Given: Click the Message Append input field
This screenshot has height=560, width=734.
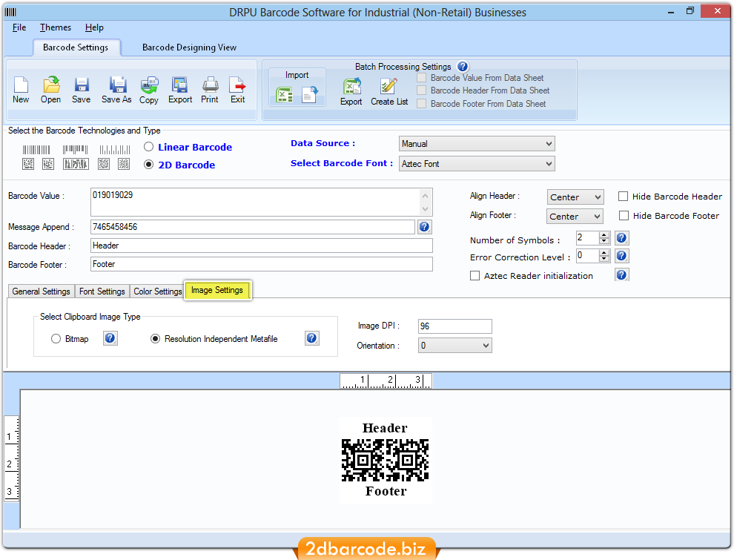Looking at the screenshot, I should 253,227.
